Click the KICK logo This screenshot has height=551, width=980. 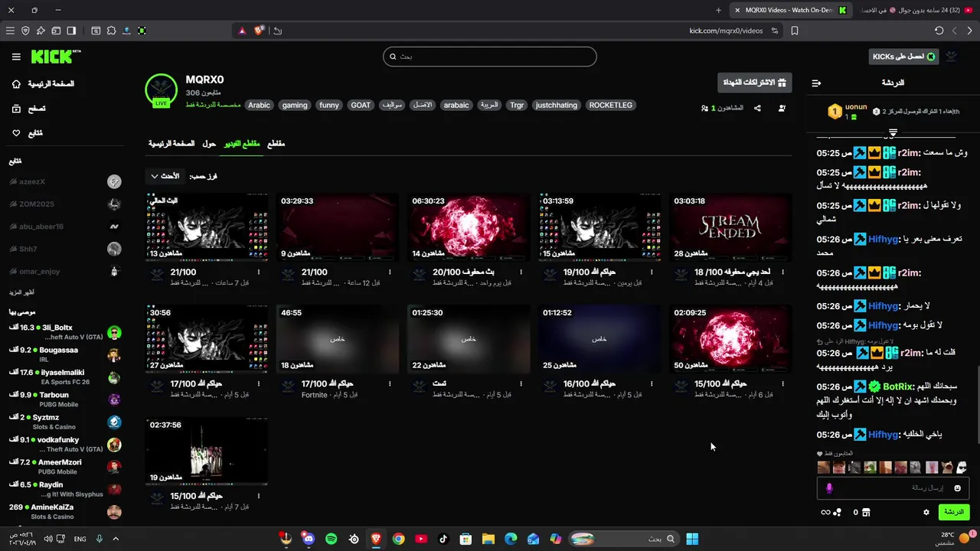55,57
